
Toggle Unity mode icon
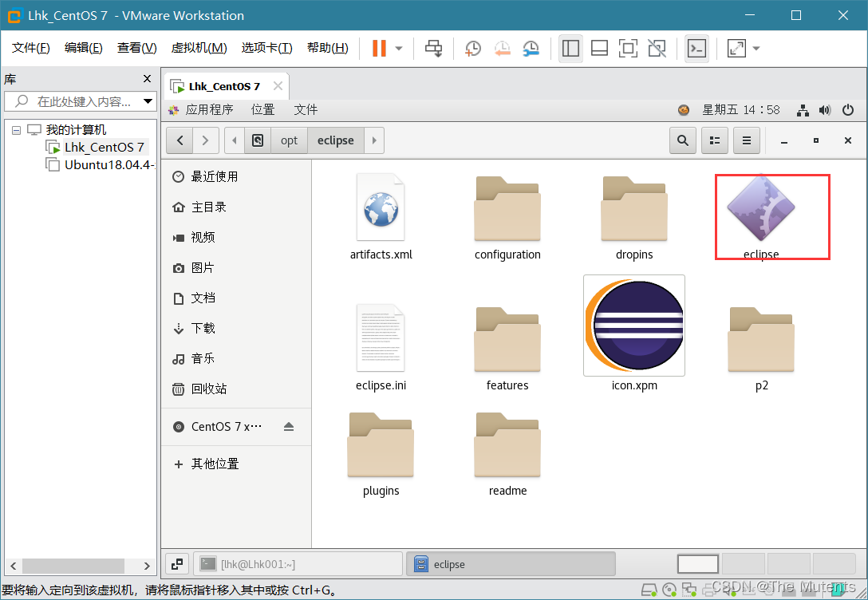pyautogui.click(x=657, y=48)
